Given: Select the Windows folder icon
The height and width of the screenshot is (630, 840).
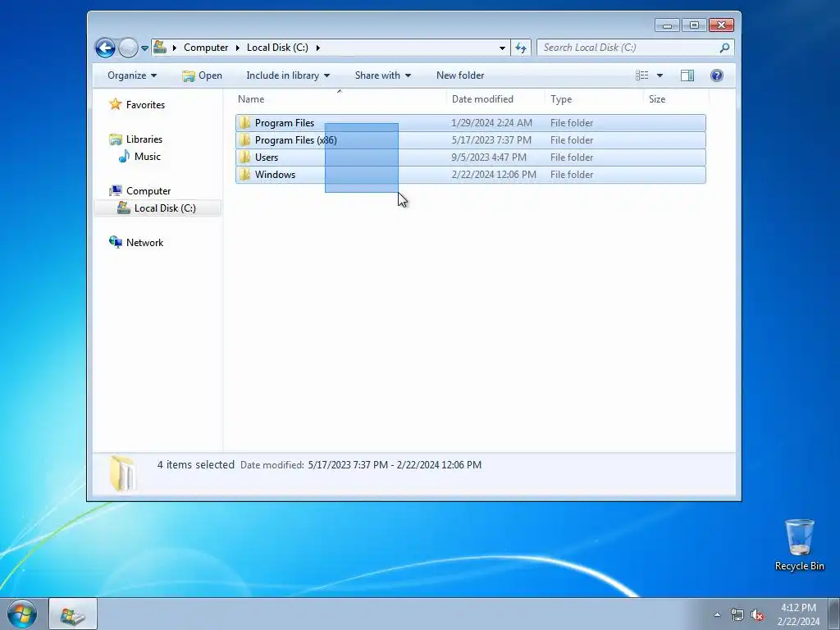Looking at the screenshot, I should tap(244, 174).
